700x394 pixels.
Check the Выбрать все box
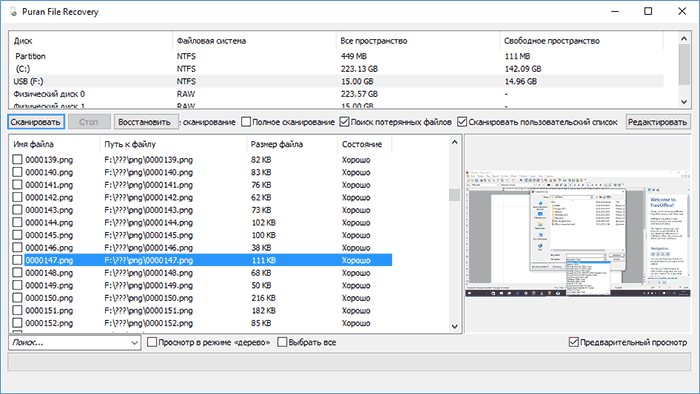pos(282,342)
